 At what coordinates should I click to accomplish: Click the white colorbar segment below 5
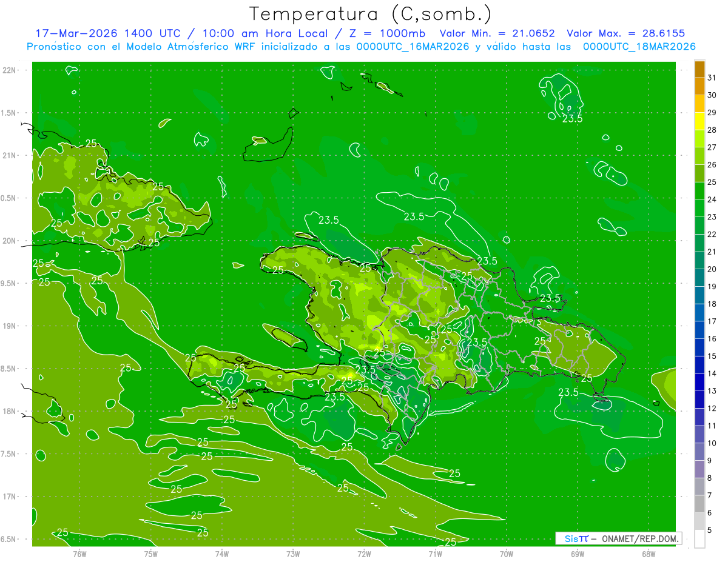(x=699, y=539)
